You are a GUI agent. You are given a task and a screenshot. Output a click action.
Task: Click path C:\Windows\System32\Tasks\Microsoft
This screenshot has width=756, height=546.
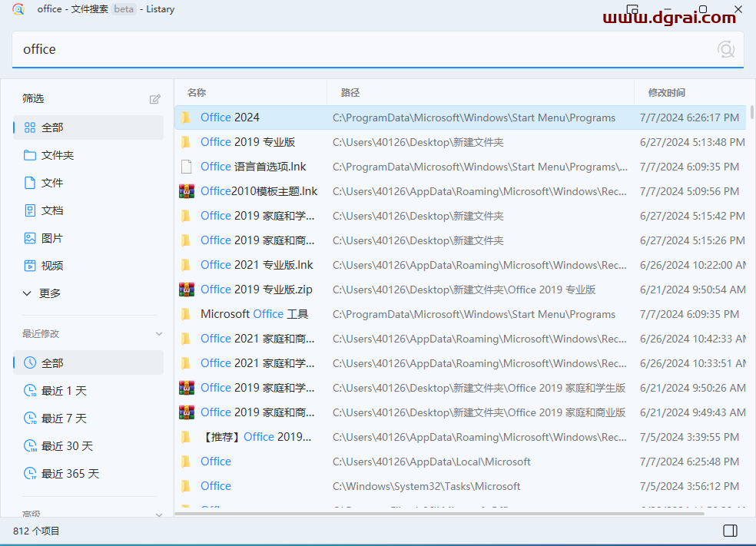click(426, 486)
